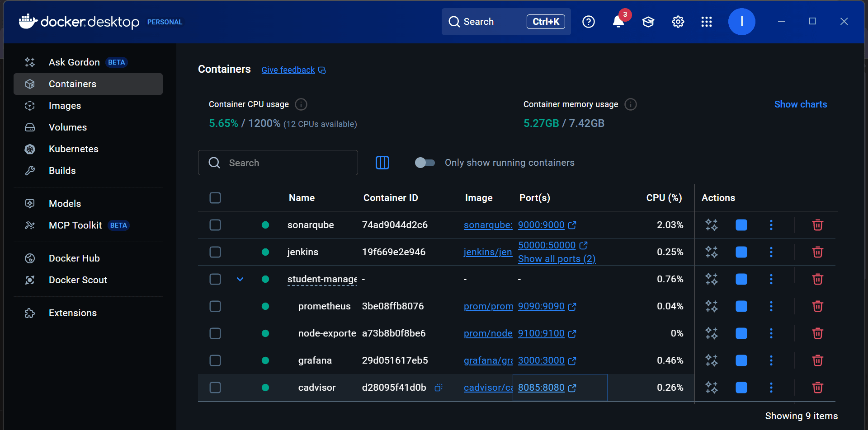Image resolution: width=868 pixels, height=430 pixels.
Task: Open the Learning center graduation cap icon
Action: click(x=648, y=22)
